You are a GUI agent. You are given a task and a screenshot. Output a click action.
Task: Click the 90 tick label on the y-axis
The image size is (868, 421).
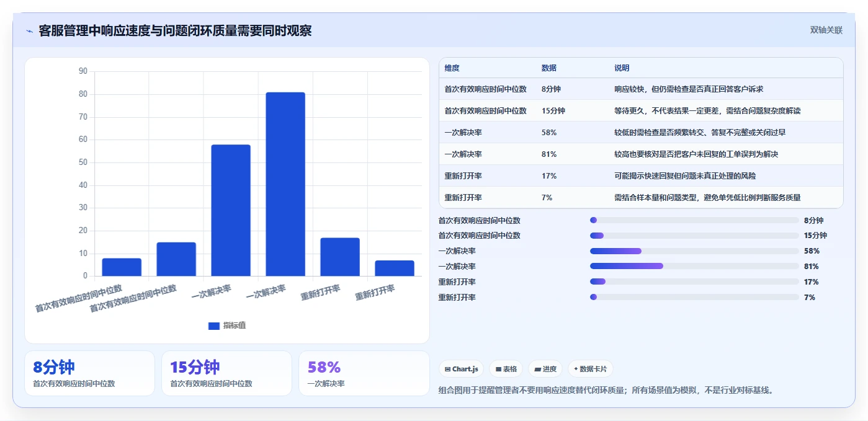(x=83, y=71)
